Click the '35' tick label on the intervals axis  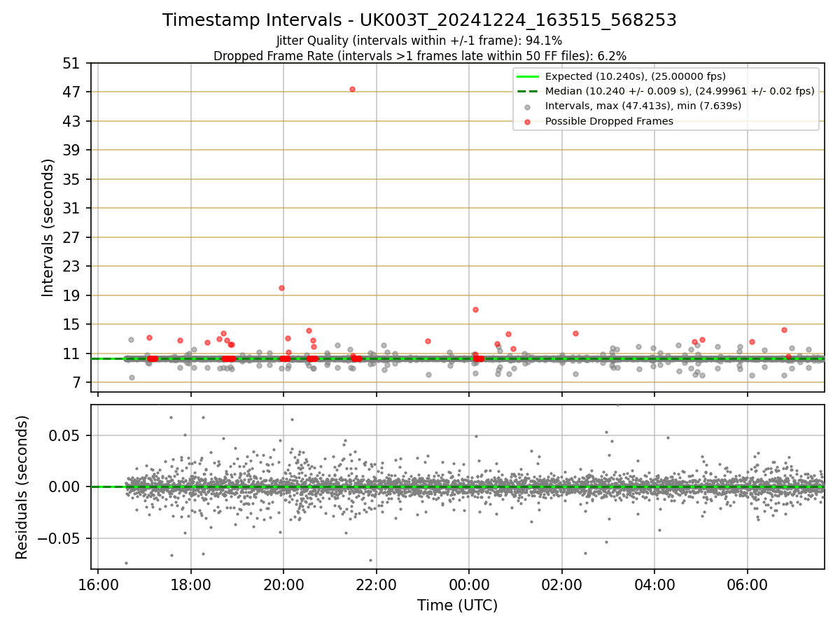coord(71,179)
